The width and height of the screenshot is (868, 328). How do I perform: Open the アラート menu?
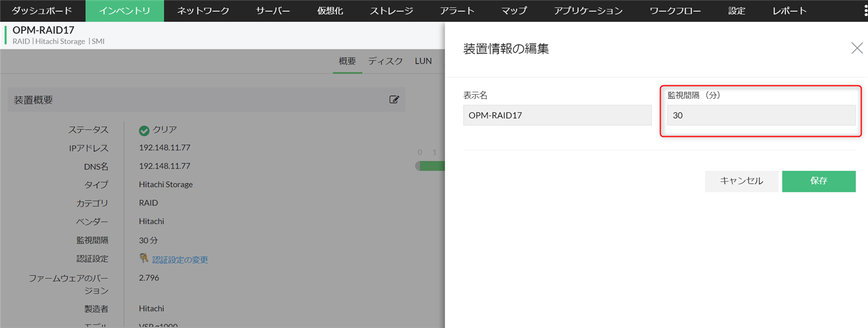pyautogui.click(x=457, y=11)
